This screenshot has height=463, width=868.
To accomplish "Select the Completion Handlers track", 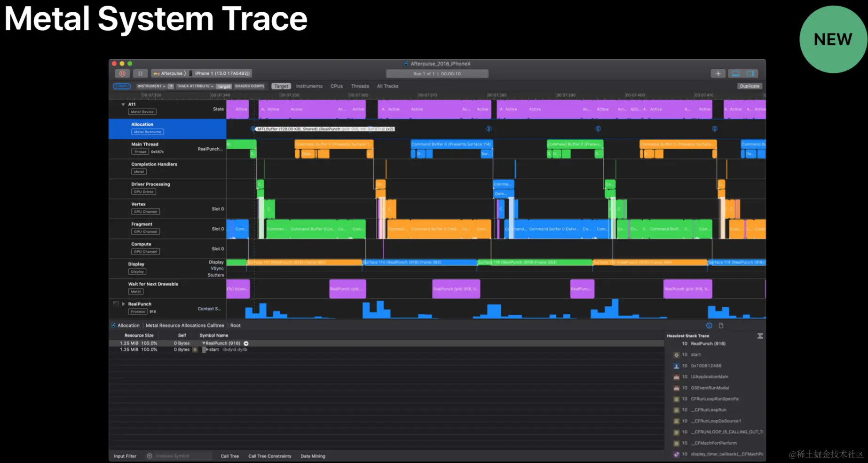I will pos(167,168).
